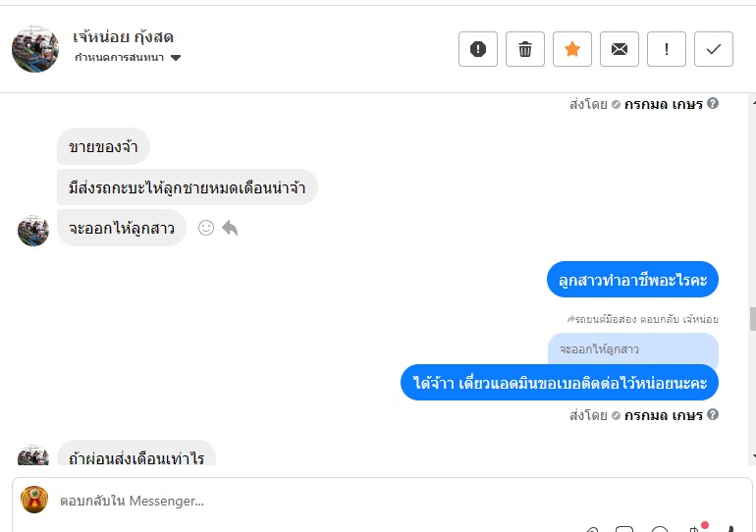756x532 pixels.
Task: Reply to จะออกให้ลูกสาว message with arrow icon
Action: point(230,228)
